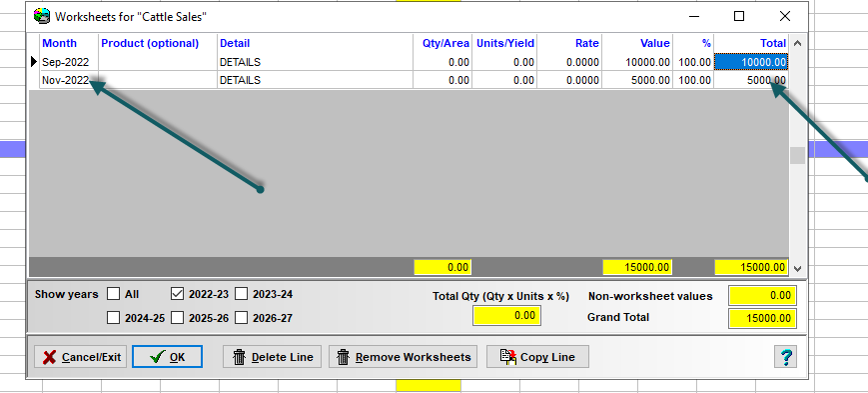Click the application icon in title bar
868x393 pixels.
click(42, 16)
